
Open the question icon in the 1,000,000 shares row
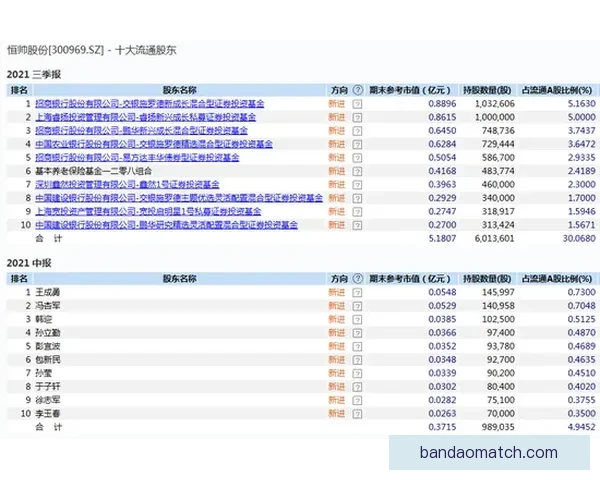357,117
